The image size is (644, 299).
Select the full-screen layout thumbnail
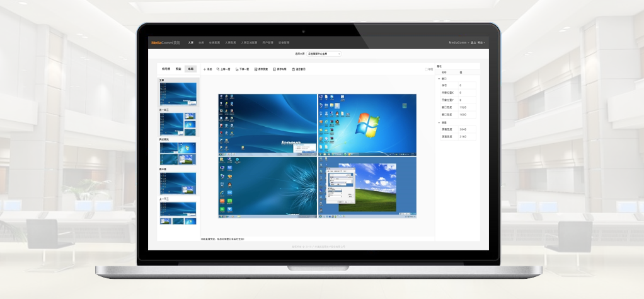click(x=178, y=94)
